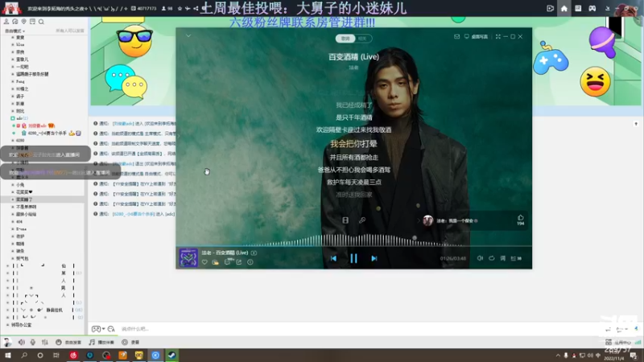The height and width of the screenshot is (362, 644).
Task: Click the sunglasses emoji on the banner
Action: (134, 41)
